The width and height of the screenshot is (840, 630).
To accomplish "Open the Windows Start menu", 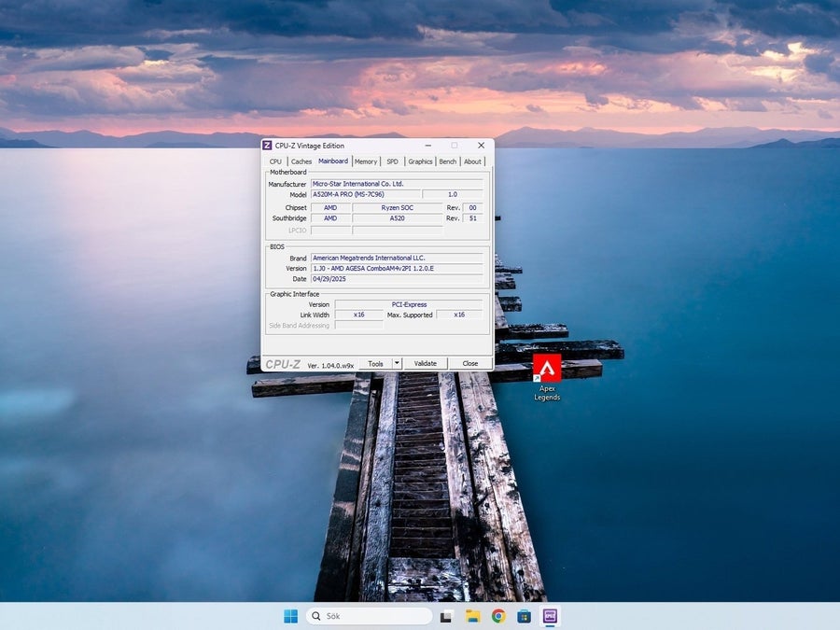I will 290,616.
